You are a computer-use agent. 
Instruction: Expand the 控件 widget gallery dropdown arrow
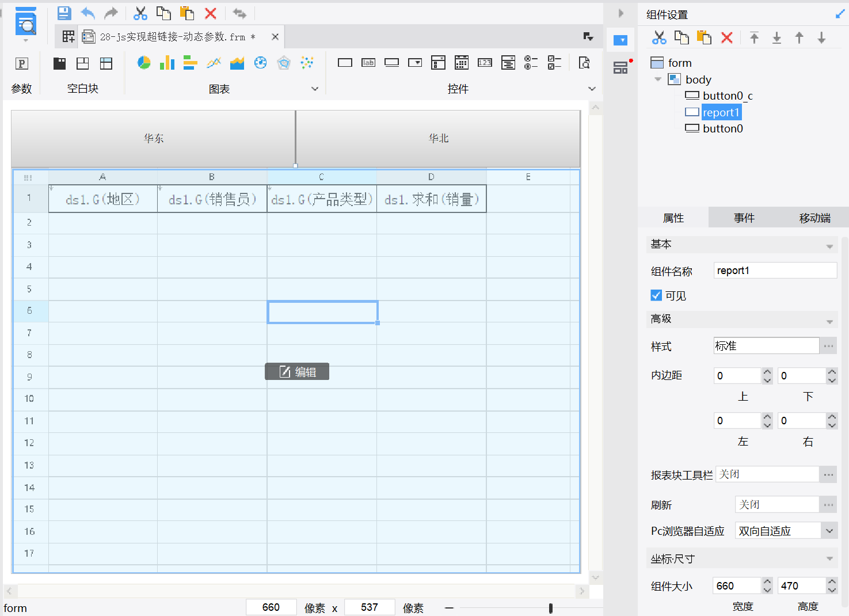(592, 89)
